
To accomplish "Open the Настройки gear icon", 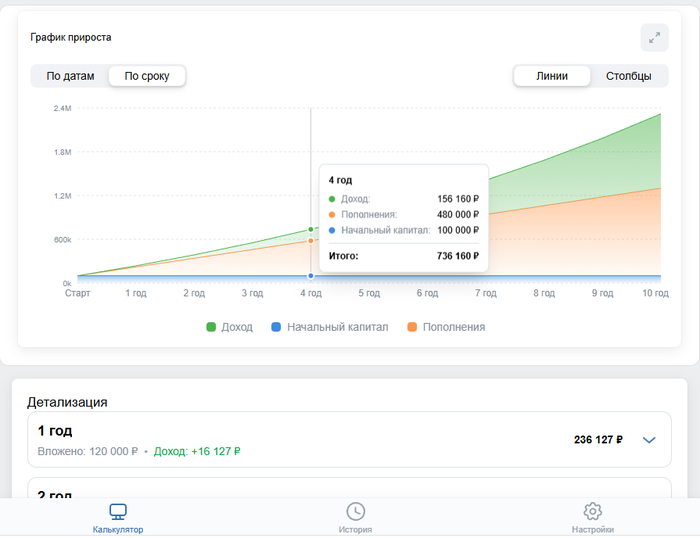I will click(592, 512).
